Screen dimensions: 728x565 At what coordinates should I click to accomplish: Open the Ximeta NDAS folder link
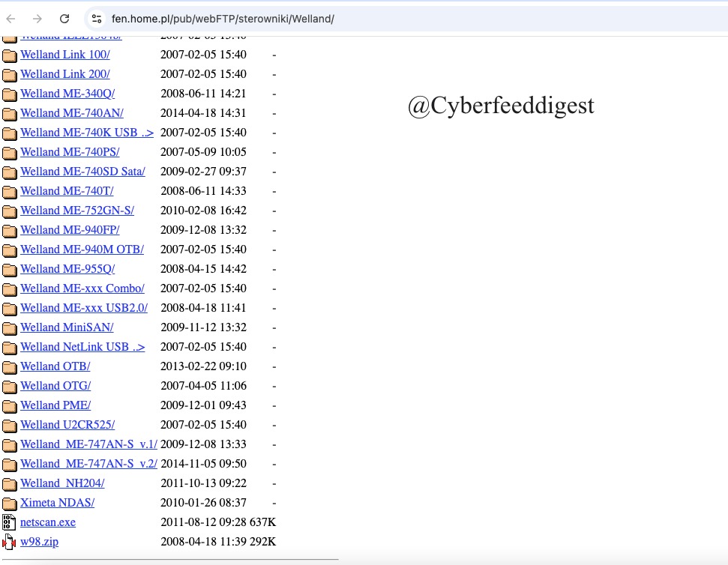(x=57, y=502)
